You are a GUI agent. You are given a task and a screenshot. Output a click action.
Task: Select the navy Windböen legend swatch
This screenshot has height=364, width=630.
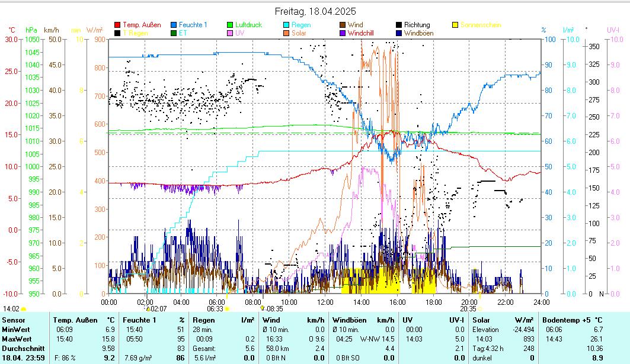399,34
